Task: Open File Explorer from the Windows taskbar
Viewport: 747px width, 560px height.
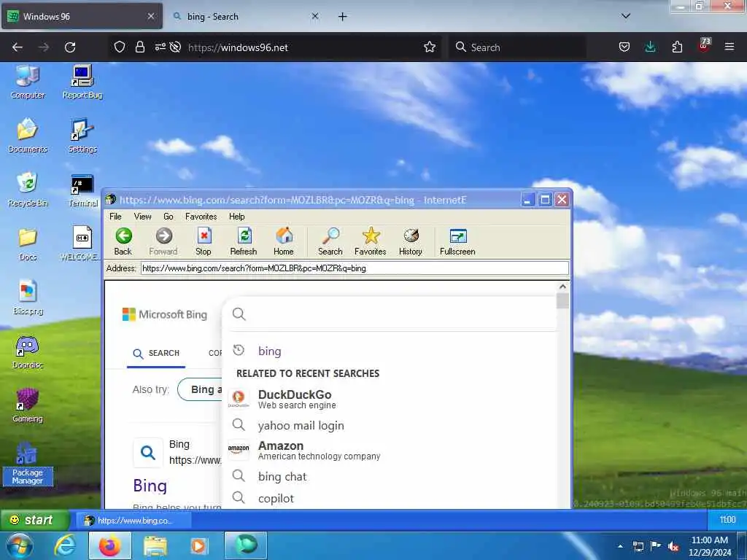Action: click(155, 545)
